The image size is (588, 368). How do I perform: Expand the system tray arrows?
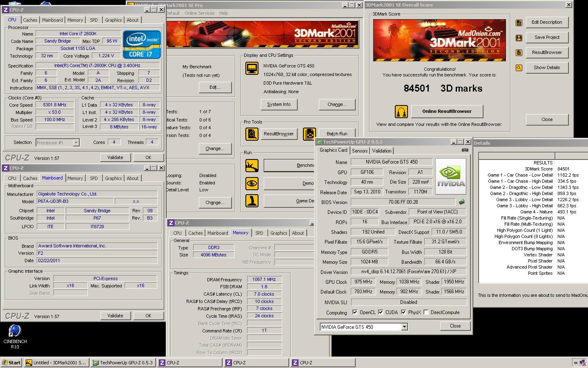pos(576,362)
